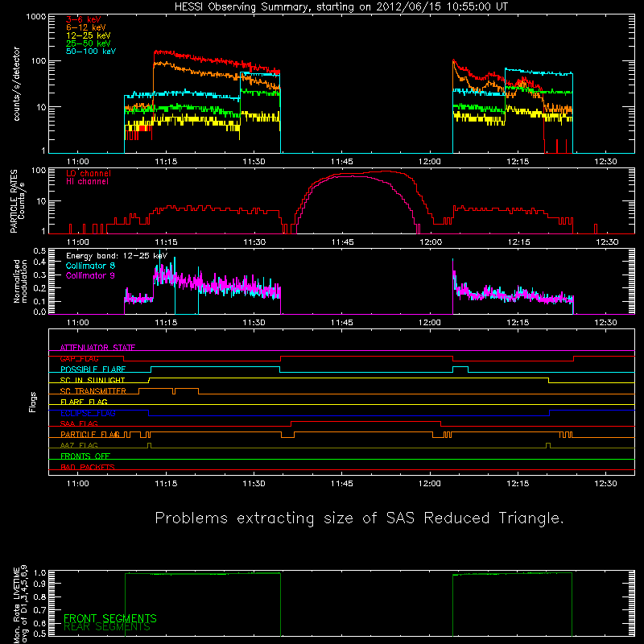Click the PARTICLE_FLAG label

pyautogui.click(x=90, y=434)
